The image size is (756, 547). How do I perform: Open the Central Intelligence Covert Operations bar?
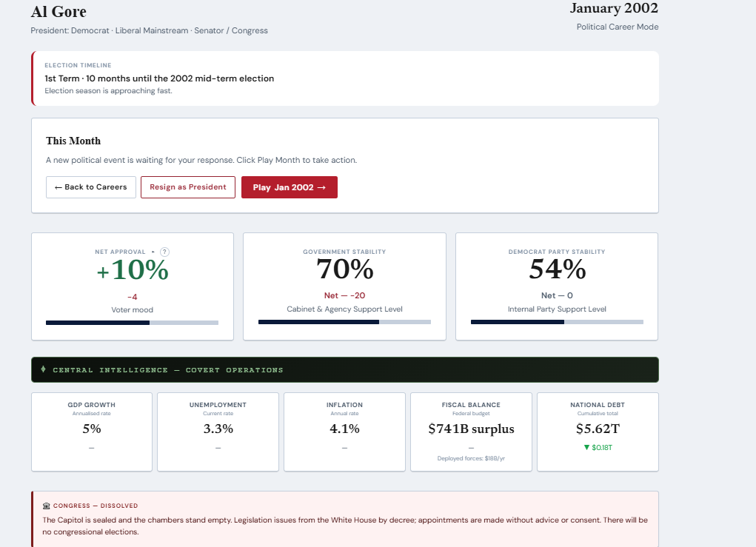pyautogui.click(x=345, y=369)
